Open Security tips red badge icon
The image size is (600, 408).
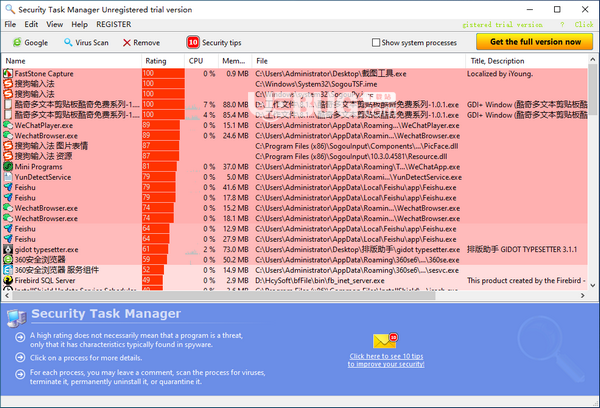tap(193, 42)
